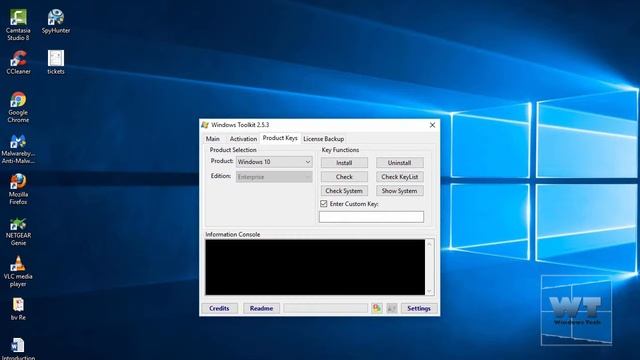
Task: Select the Product Keys tab
Action: (280, 138)
